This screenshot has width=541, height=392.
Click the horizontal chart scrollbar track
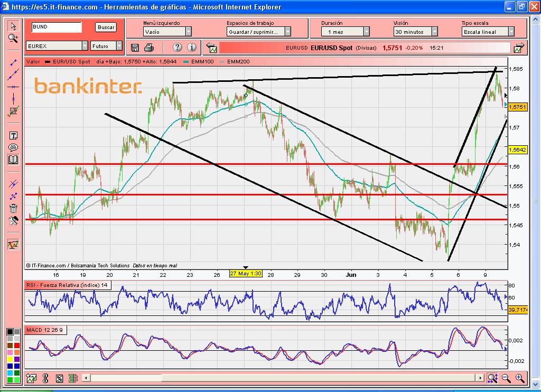point(283,378)
